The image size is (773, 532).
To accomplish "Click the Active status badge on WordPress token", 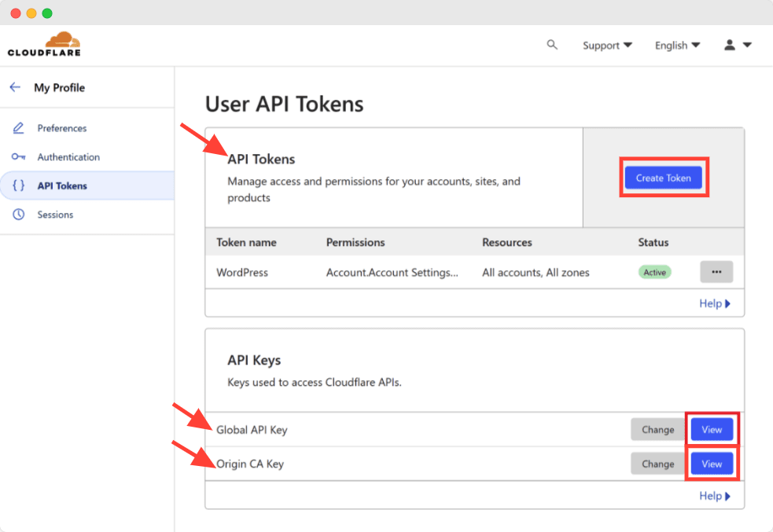I will point(654,272).
